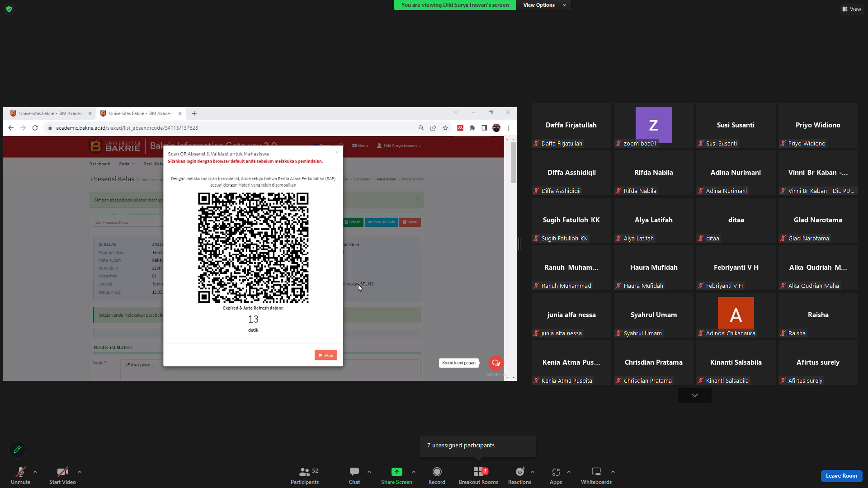Open a new browser tab
The image size is (868, 488).
194,113
